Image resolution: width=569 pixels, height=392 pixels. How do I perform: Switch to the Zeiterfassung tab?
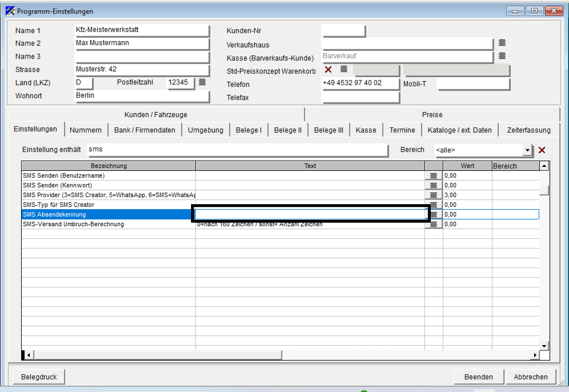[x=529, y=130]
